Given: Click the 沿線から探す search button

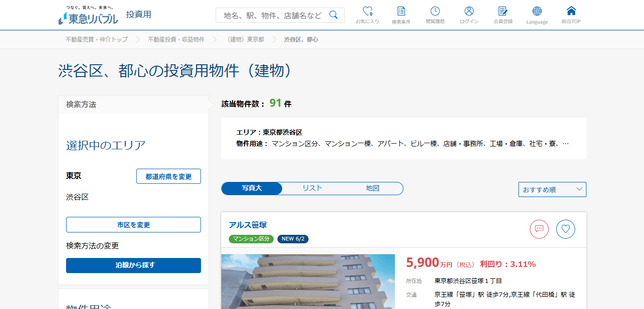Looking at the screenshot, I should (x=133, y=266).
